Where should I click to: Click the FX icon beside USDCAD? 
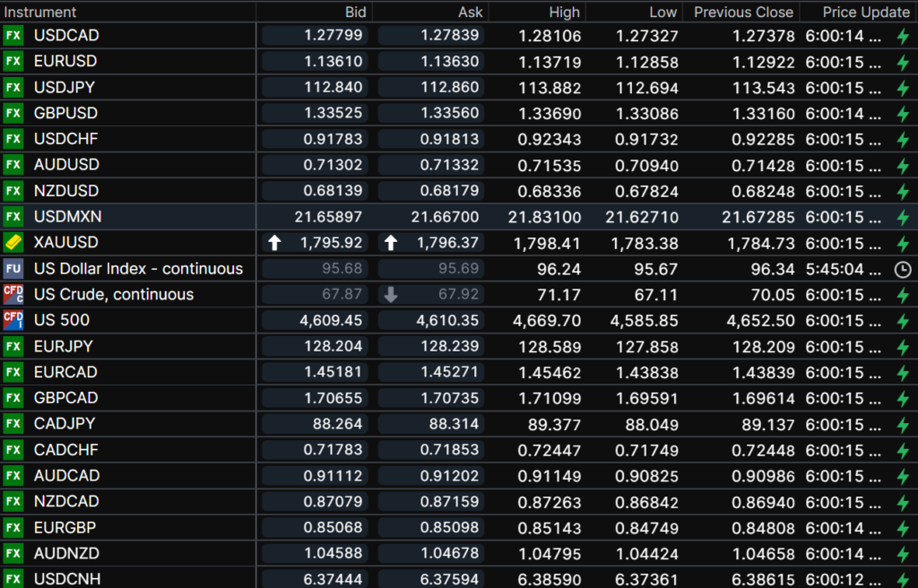click(13, 36)
